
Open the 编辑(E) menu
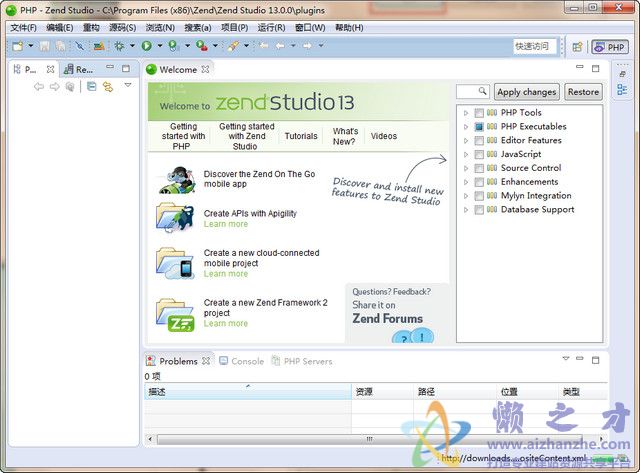click(60, 28)
